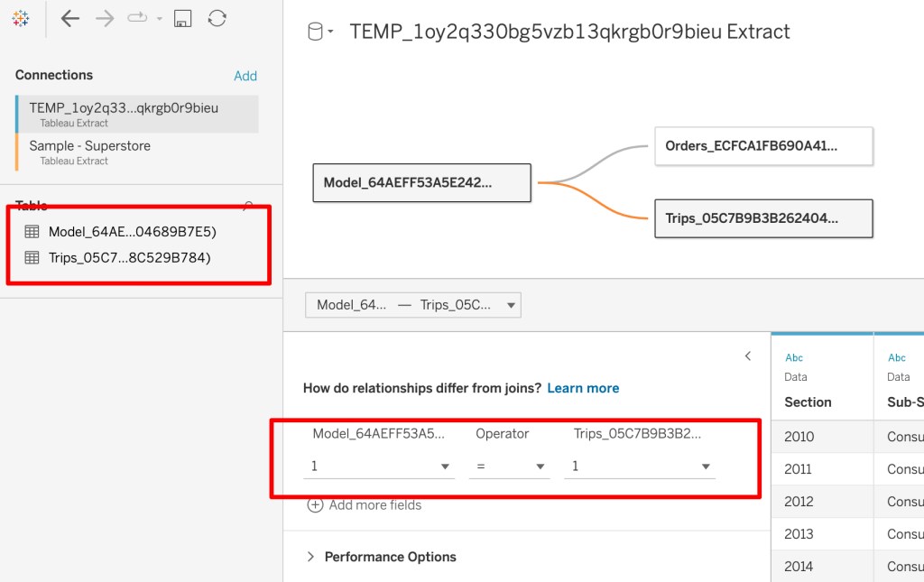
Task: Select the Section column header
Action: 808,402
